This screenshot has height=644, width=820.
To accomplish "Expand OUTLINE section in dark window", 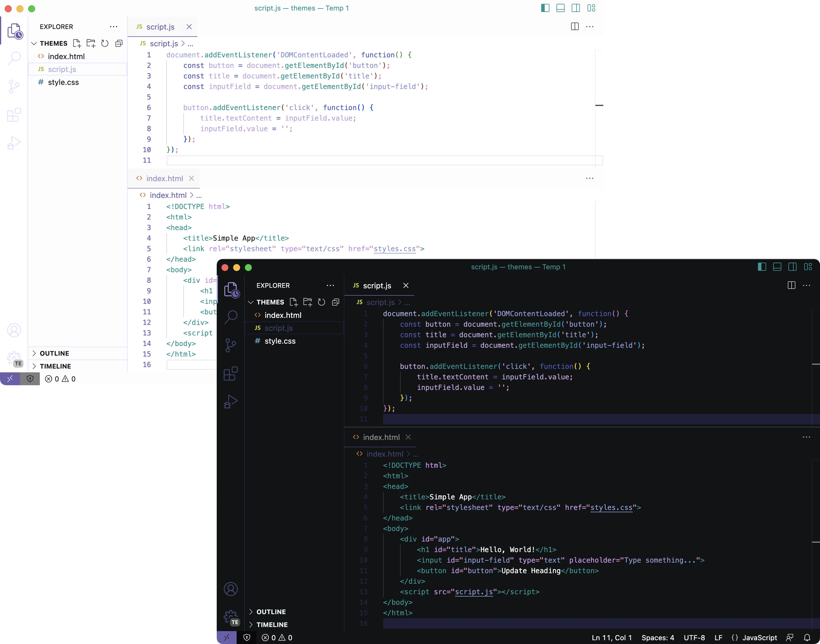I will [271, 612].
